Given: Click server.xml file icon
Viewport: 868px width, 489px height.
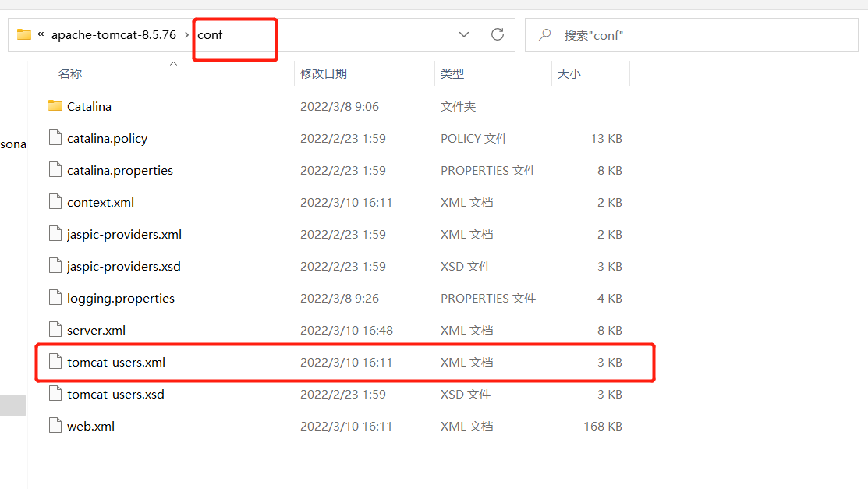Looking at the screenshot, I should point(55,330).
